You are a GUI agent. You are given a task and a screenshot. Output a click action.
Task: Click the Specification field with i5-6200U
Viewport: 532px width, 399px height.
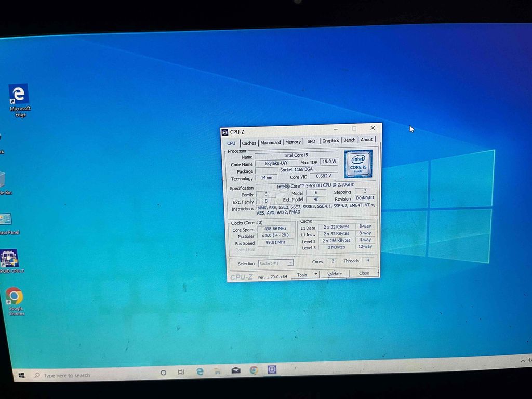coord(315,186)
